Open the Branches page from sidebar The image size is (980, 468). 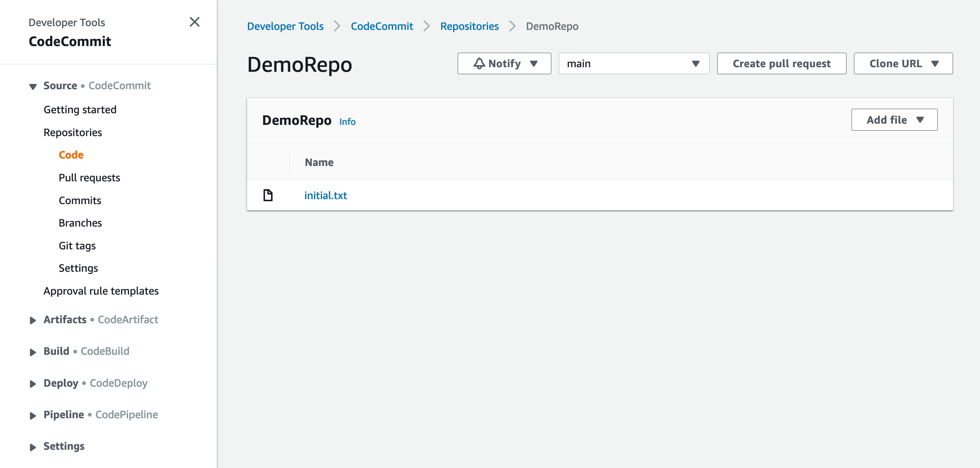point(80,223)
